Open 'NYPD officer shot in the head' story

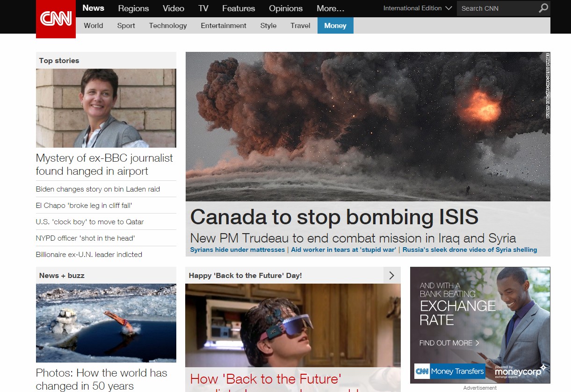85,238
